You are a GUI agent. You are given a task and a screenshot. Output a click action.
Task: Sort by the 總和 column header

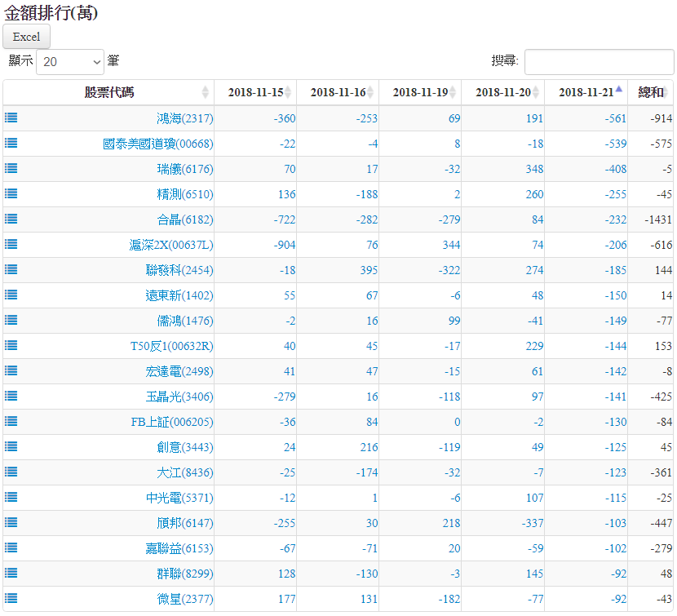[x=651, y=92]
